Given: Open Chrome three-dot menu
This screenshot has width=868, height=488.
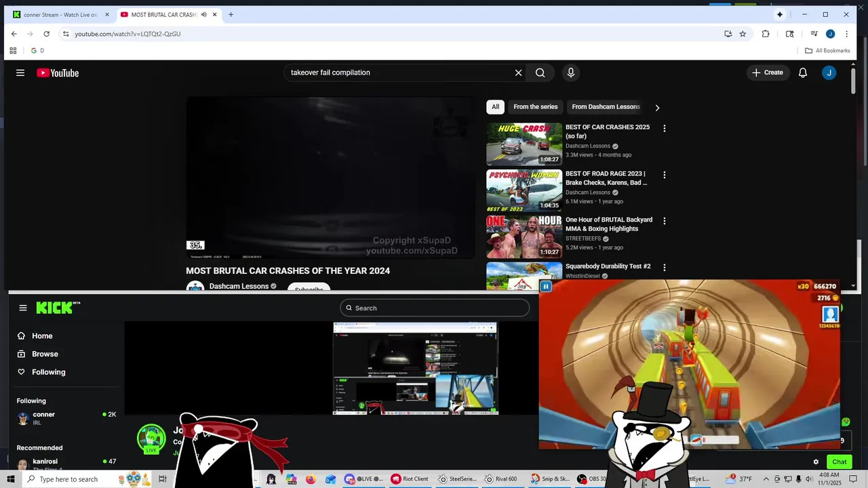Looking at the screenshot, I should click(x=846, y=34).
